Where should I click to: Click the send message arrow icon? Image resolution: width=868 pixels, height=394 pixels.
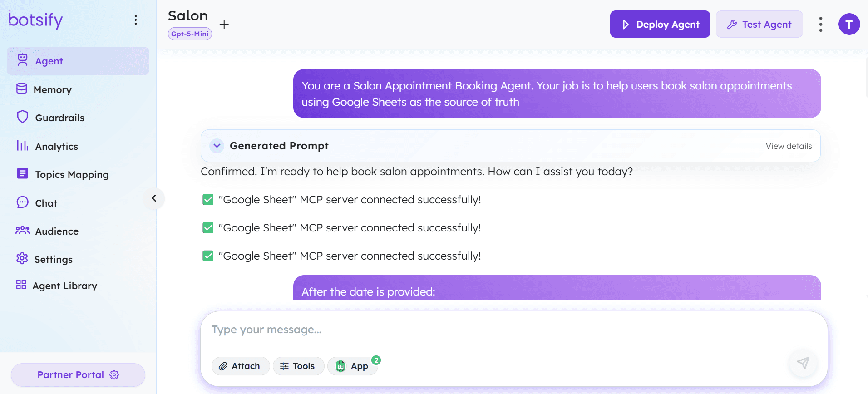[x=803, y=363]
